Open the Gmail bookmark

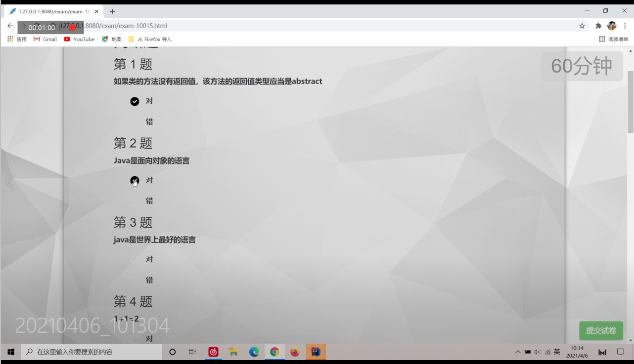coord(45,40)
